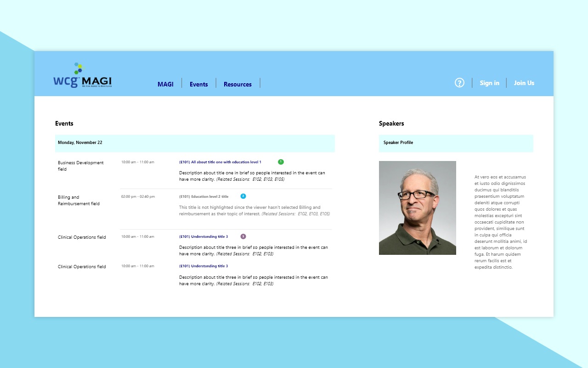
Task: Click the 02:00 pm - 02:40 pm time
Action: pos(138,196)
